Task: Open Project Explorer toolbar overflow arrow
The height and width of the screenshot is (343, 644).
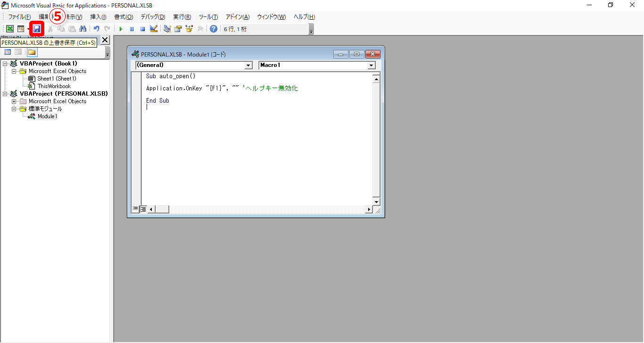Action: tap(107, 53)
